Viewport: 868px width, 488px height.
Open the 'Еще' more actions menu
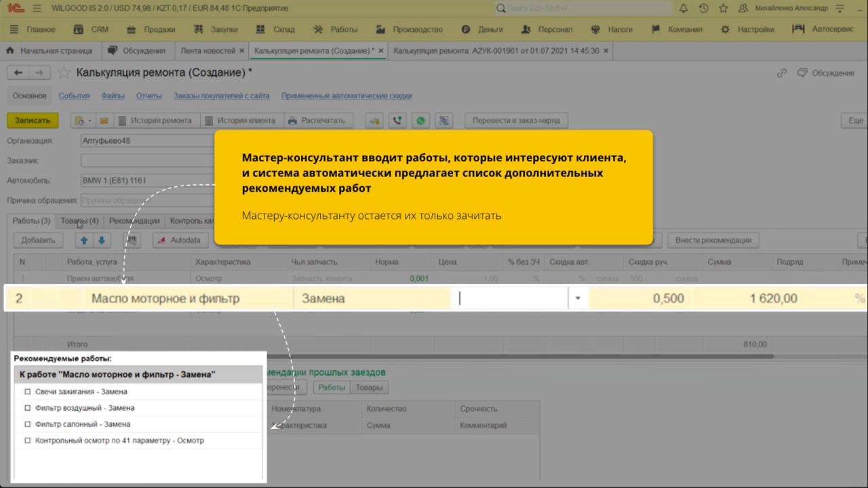click(x=853, y=121)
